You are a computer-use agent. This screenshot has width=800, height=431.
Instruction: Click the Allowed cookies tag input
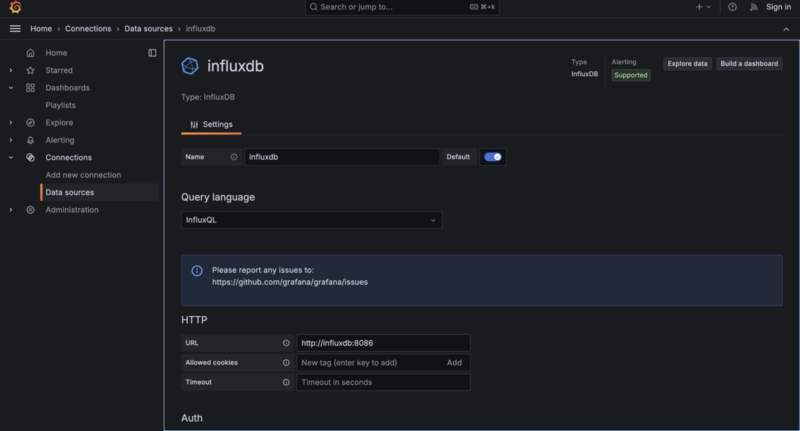point(369,363)
